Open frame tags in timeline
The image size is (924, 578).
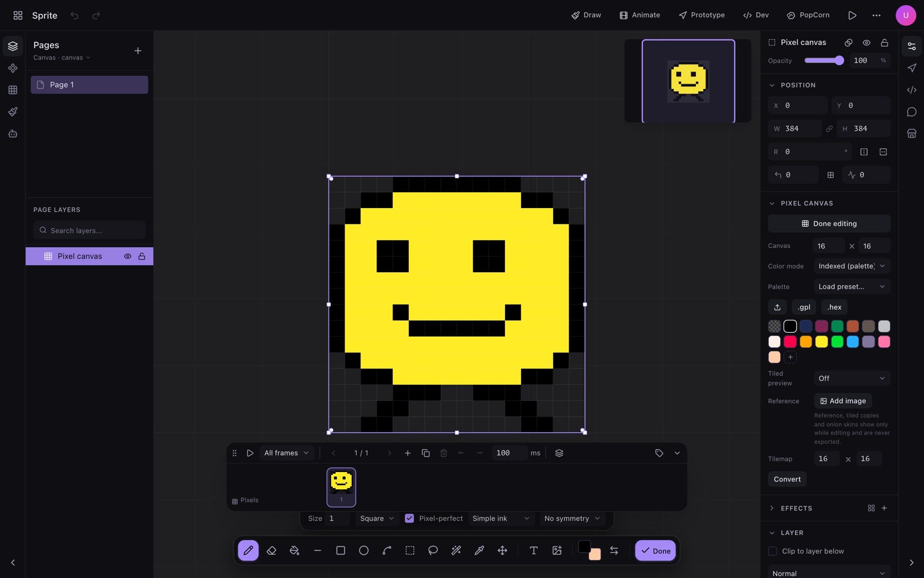coord(659,453)
